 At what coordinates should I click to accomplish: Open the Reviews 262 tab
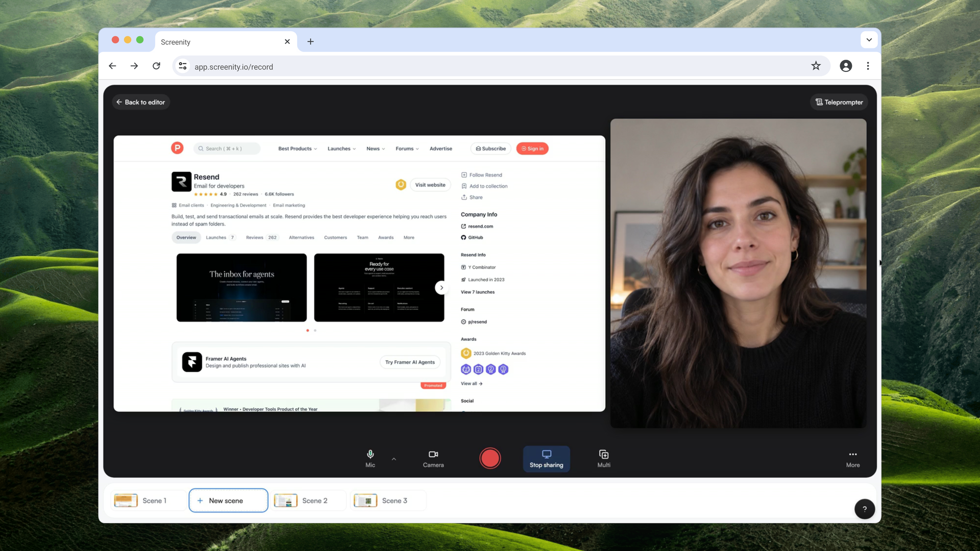tap(262, 237)
